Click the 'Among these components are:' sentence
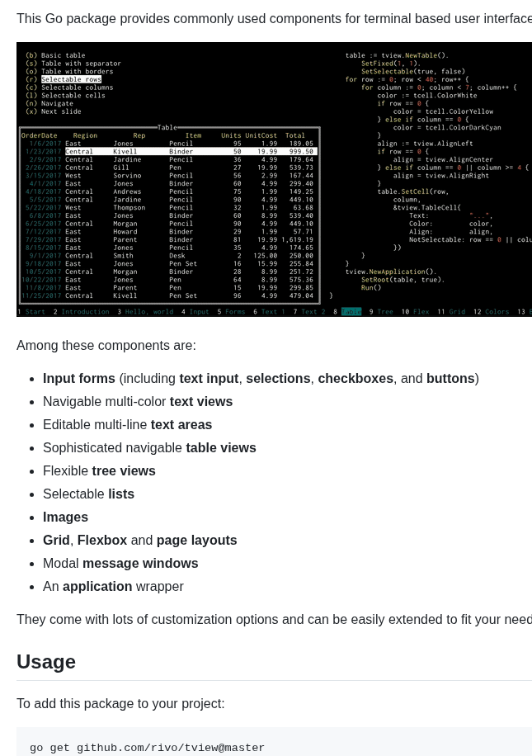Image resolution: width=532 pixels, height=756 pixels. point(106,346)
